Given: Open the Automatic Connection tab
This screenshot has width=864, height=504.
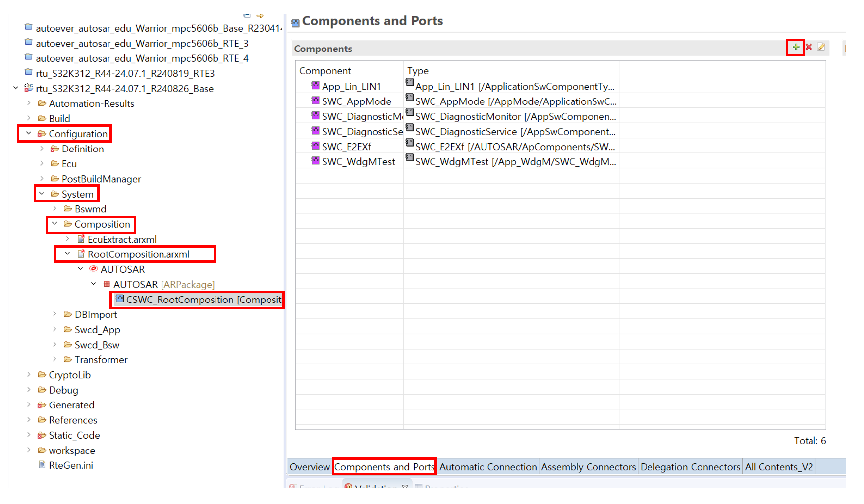Looking at the screenshot, I should click(x=487, y=467).
